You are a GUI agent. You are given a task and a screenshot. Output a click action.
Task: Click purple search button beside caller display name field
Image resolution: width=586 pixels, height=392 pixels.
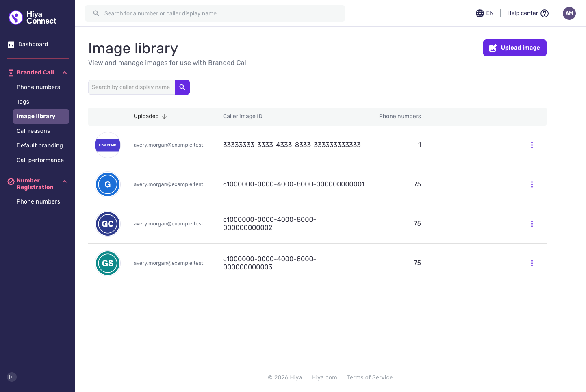pos(182,87)
